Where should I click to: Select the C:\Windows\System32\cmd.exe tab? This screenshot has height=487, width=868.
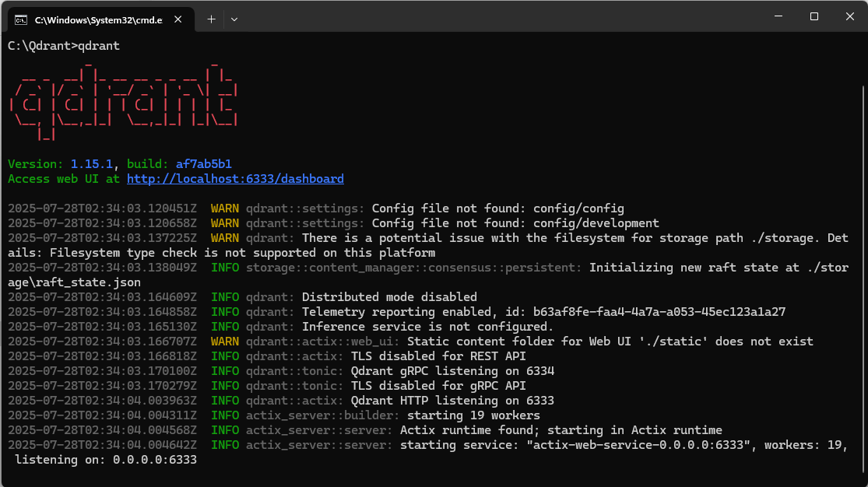(x=97, y=19)
